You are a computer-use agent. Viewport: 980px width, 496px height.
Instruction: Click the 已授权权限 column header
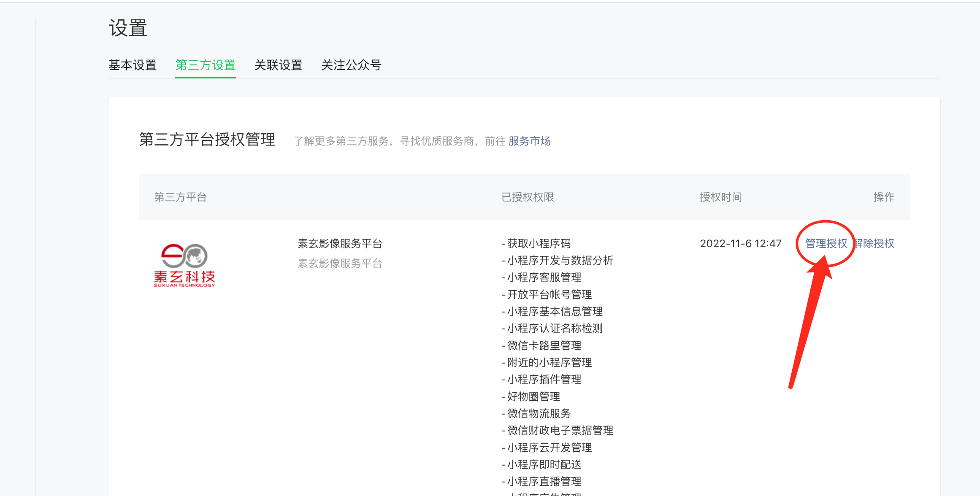[x=528, y=197]
